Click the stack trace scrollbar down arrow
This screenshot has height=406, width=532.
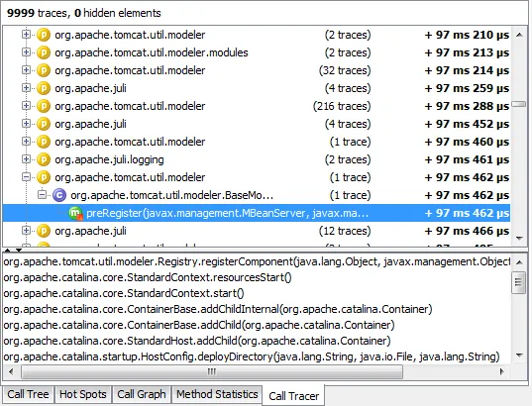519,355
